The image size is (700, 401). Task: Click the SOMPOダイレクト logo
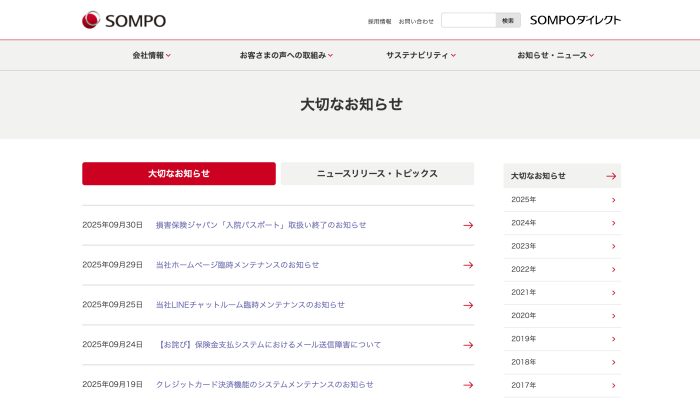(x=575, y=20)
